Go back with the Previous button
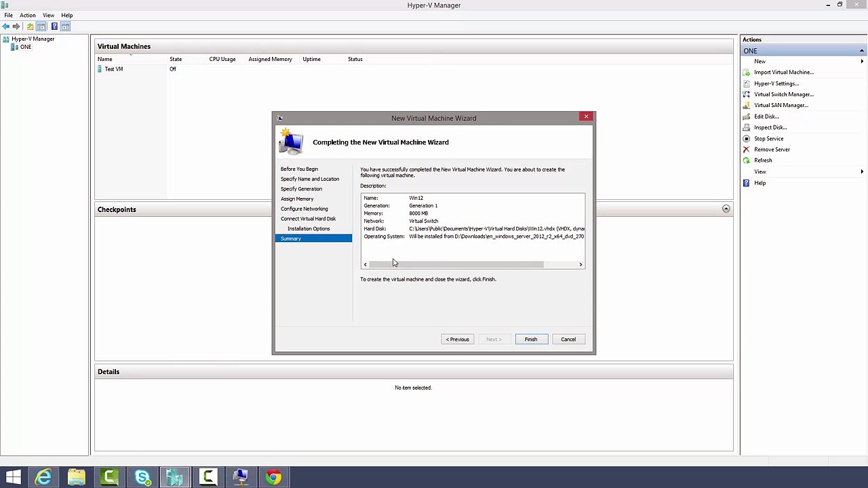The height and width of the screenshot is (488, 868). tap(458, 340)
